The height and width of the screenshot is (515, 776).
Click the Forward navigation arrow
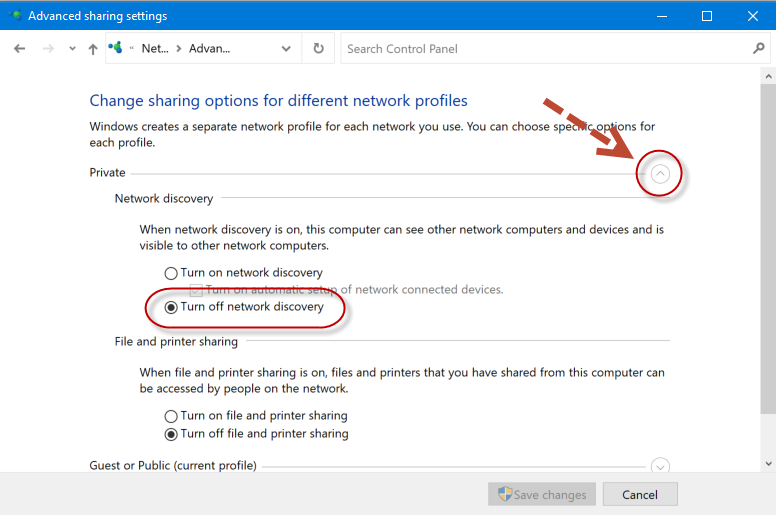(46, 48)
